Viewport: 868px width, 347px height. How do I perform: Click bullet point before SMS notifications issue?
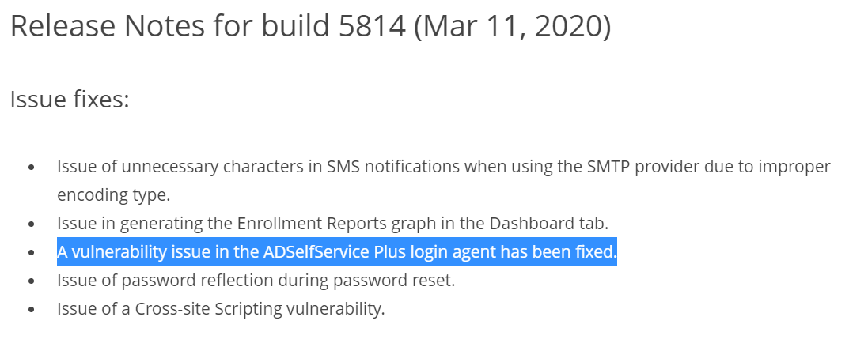coord(32,167)
